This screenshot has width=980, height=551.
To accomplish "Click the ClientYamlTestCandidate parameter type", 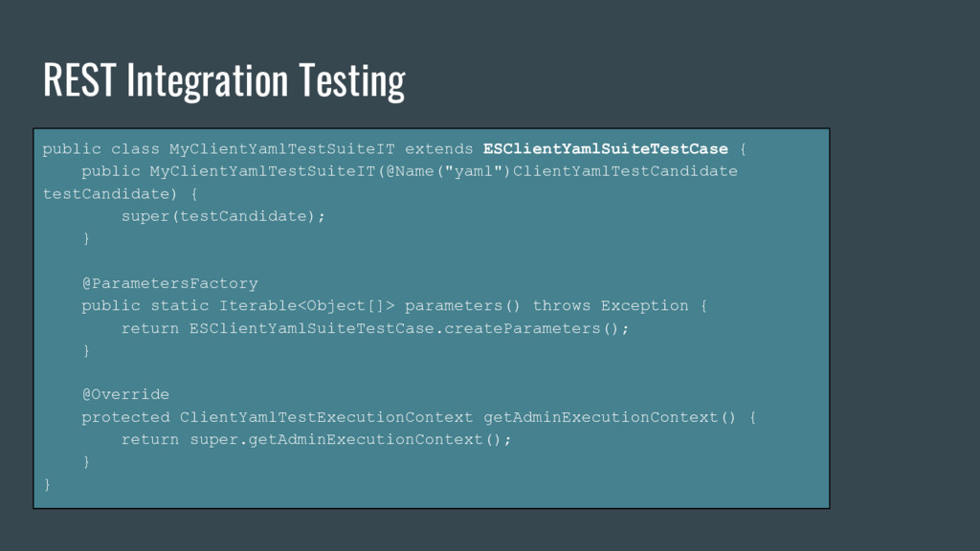I will pyautogui.click(x=626, y=171).
